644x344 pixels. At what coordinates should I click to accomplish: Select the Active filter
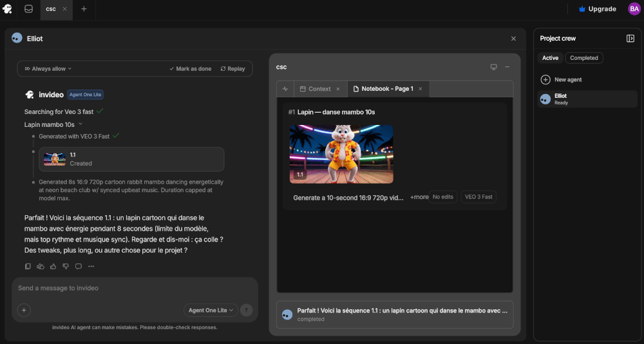point(550,58)
